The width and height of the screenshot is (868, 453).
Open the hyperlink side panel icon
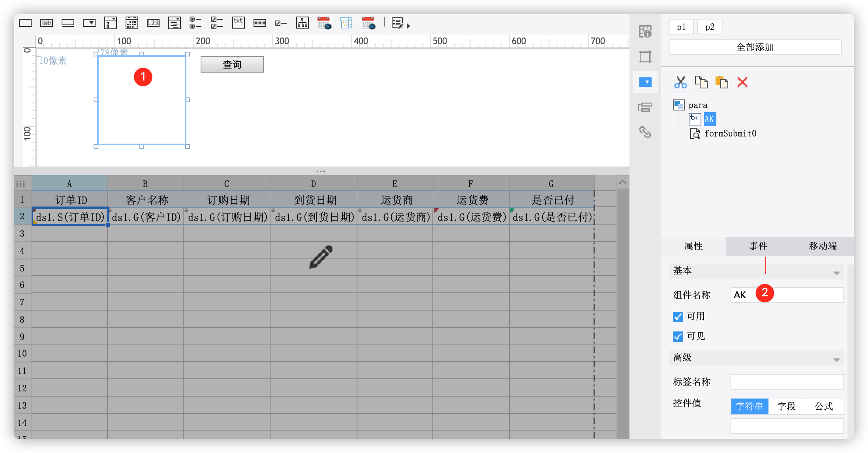pyautogui.click(x=645, y=132)
